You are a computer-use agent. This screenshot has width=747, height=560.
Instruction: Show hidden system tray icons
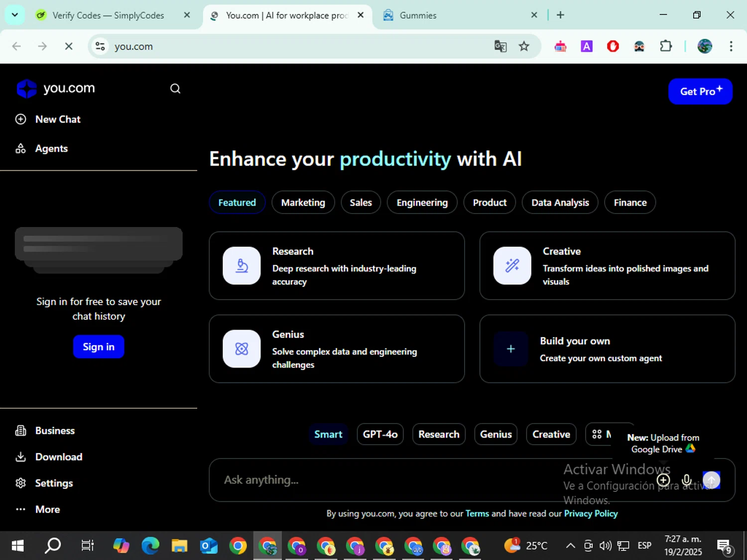(x=571, y=546)
